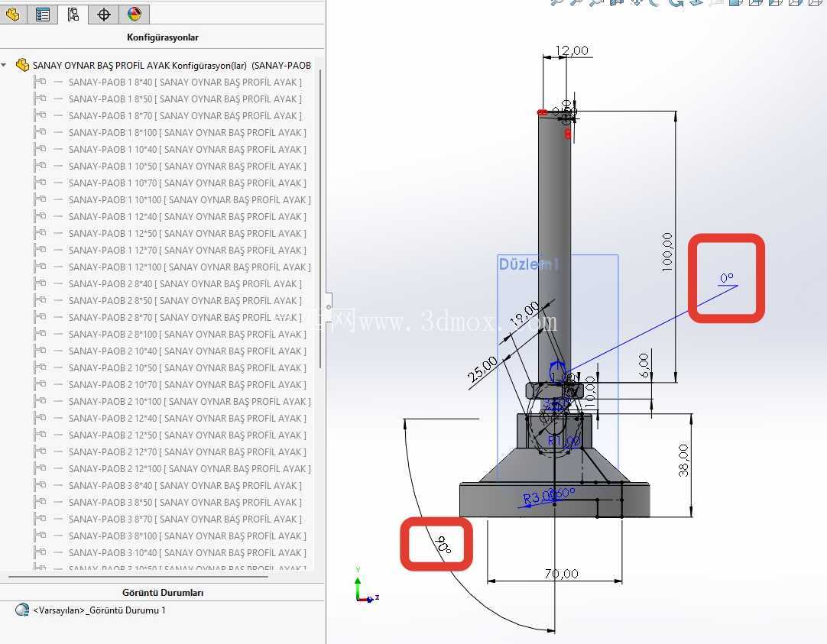The image size is (827, 644).
Task: Select configuration SANAY-PAOB 2 8*40
Action: click(185, 284)
